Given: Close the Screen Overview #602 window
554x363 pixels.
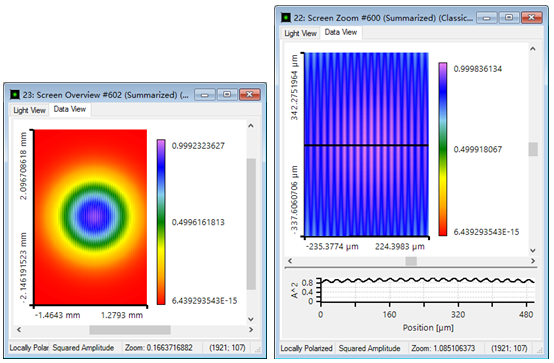Looking at the screenshot, I should click(x=250, y=95).
